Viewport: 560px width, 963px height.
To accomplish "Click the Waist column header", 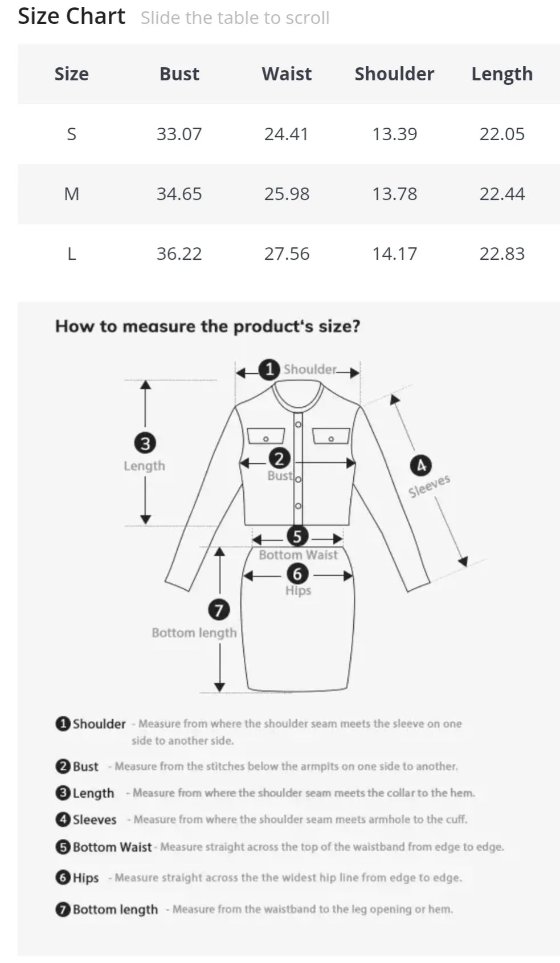I will pyautogui.click(x=287, y=74).
